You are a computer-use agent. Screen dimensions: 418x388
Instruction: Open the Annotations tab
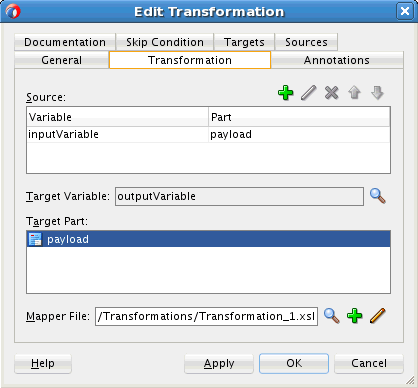(337, 60)
